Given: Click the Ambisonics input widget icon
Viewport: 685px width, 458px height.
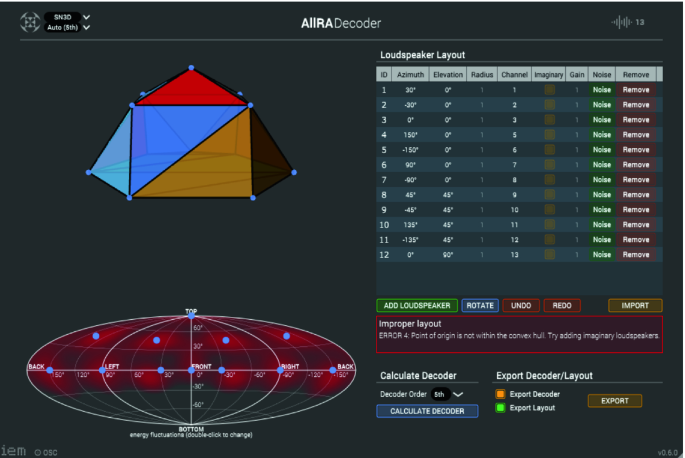Looking at the screenshot, I should pyautogui.click(x=30, y=22).
